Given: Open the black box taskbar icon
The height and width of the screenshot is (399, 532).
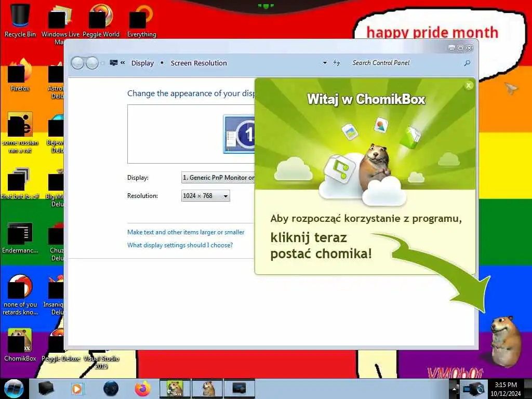Looking at the screenshot, I should point(46,389).
